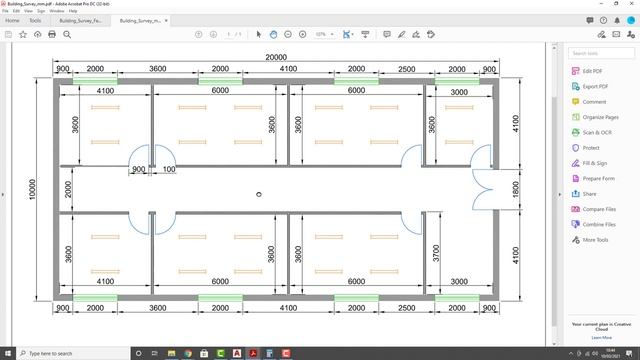Open Task View on the taskbar

pyautogui.click(x=155, y=353)
